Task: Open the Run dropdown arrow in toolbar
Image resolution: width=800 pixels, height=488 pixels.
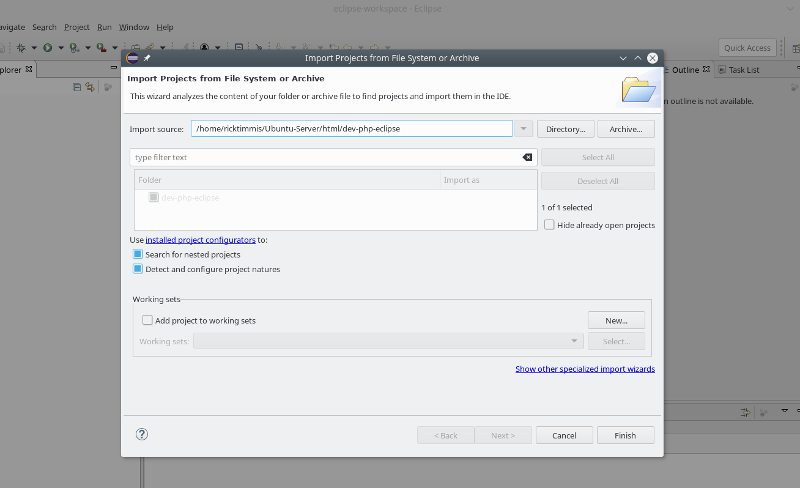Action: click(x=61, y=47)
